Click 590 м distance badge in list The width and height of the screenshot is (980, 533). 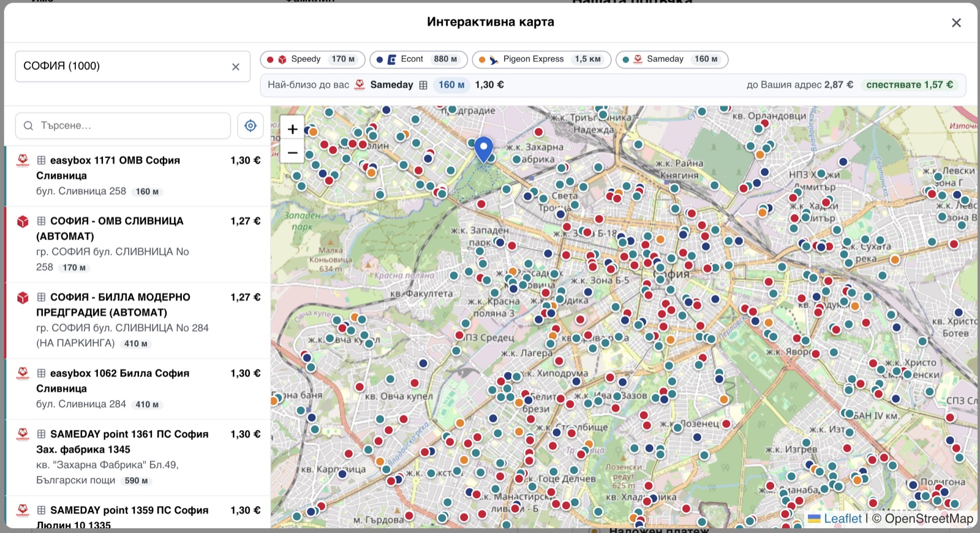(136, 481)
